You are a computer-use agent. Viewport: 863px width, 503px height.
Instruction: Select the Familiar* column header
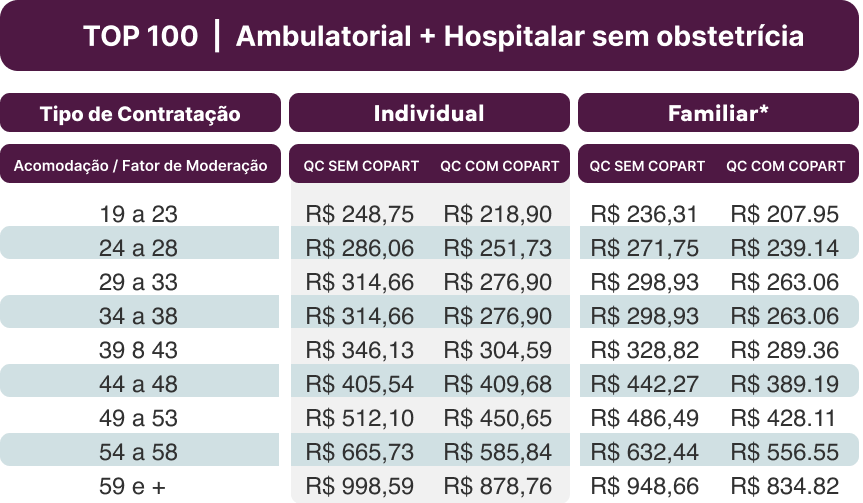pos(718,113)
